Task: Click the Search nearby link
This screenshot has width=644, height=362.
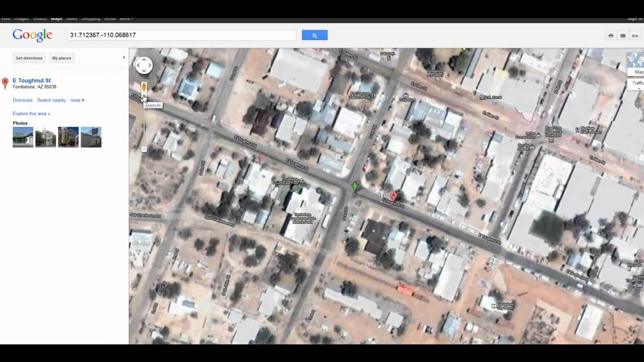Action: point(51,101)
